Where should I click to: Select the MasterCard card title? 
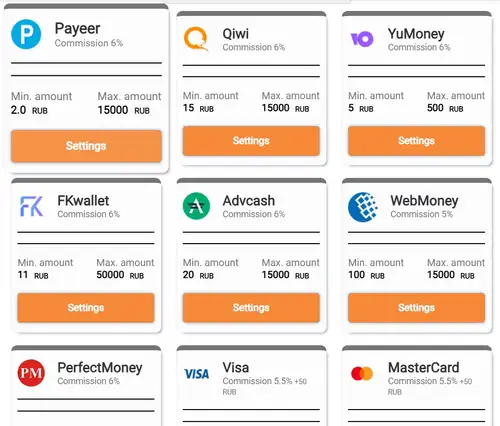423,368
